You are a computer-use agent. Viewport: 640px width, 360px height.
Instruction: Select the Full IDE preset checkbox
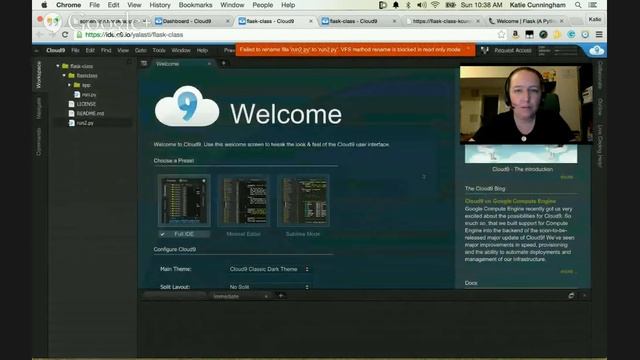(162, 234)
